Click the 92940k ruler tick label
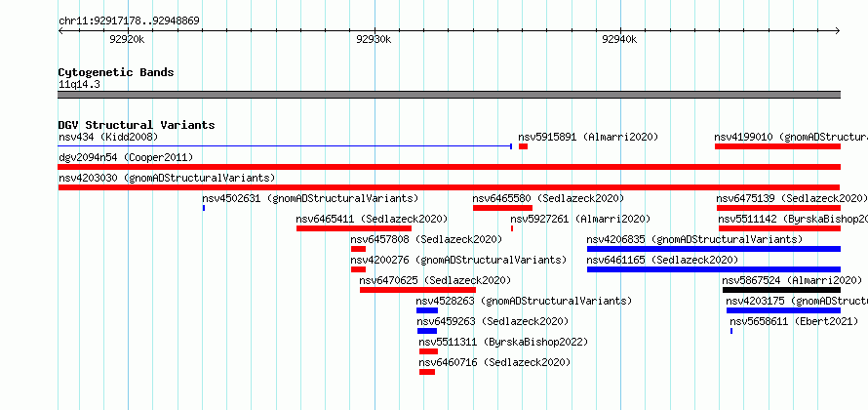868x410 pixels. (x=619, y=39)
